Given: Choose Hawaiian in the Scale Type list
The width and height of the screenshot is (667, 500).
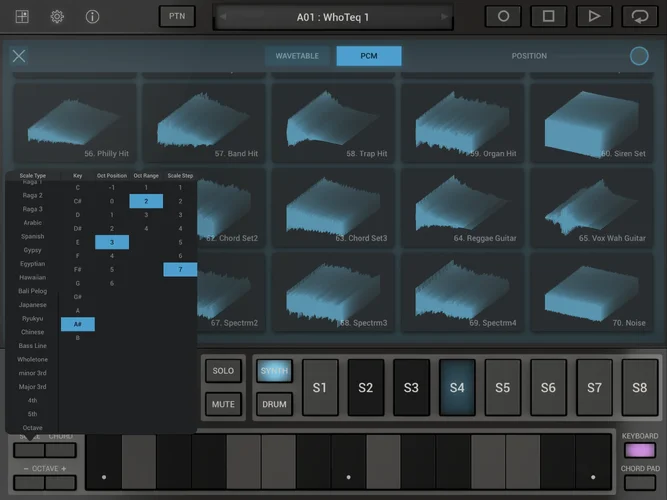Looking at the screenshot, I should tap(32, 277).
